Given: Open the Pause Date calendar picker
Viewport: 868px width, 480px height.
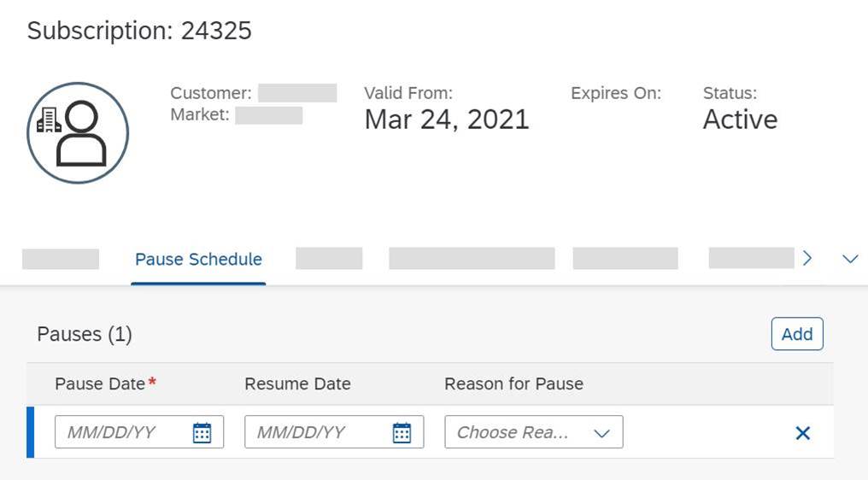Looking at the screenshot, I should pos(202,433).
